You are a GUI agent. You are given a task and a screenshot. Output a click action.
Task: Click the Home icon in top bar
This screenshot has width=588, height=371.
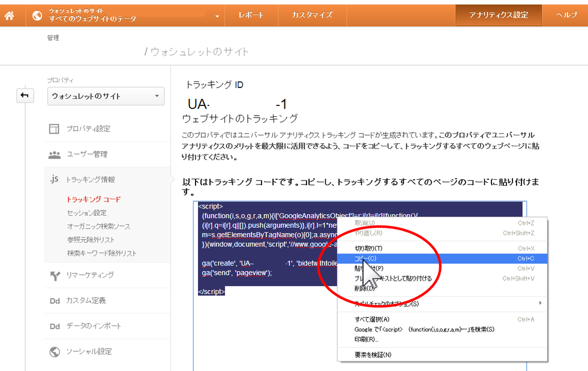point(9,15)
